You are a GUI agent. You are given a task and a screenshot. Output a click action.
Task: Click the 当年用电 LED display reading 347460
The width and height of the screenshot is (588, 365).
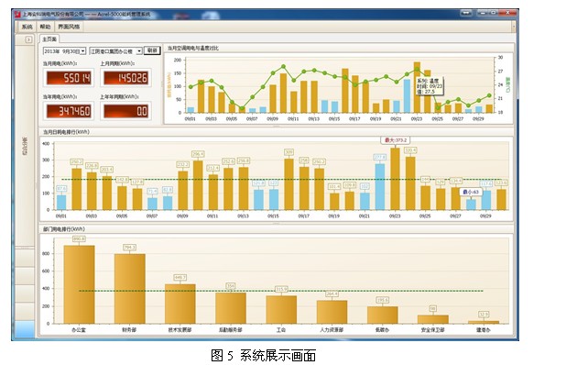(x=69, y=111)
